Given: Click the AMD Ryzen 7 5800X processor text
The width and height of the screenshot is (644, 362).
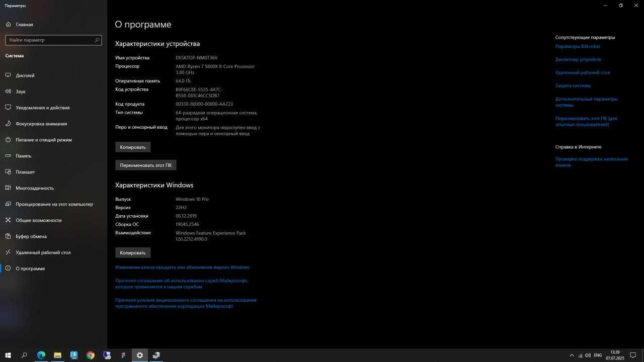Looking at the screenshot, I should (215, 69).
